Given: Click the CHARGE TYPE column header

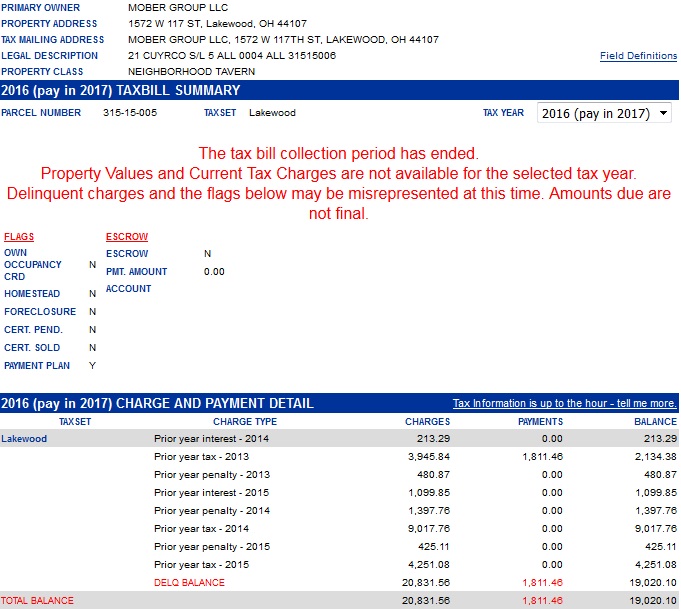Looking at the screenshot, I should pyautogui.click(x=245, y=422).
